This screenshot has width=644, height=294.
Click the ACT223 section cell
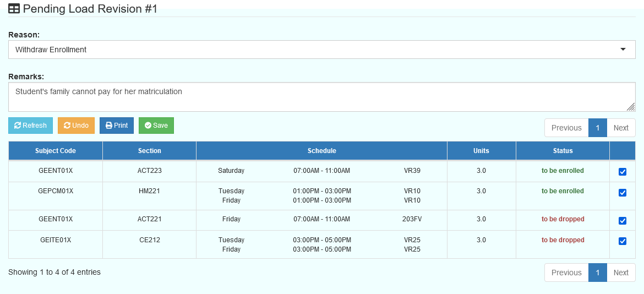click(150, 171)
